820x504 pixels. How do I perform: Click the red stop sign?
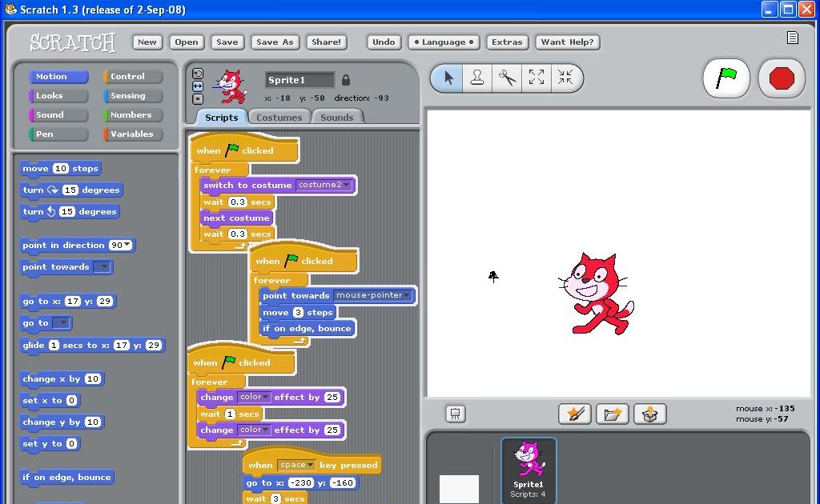tap(781, 78)
